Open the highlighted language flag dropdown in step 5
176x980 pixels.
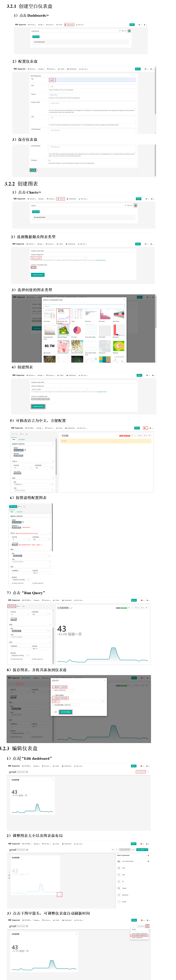tap(145, 428)
